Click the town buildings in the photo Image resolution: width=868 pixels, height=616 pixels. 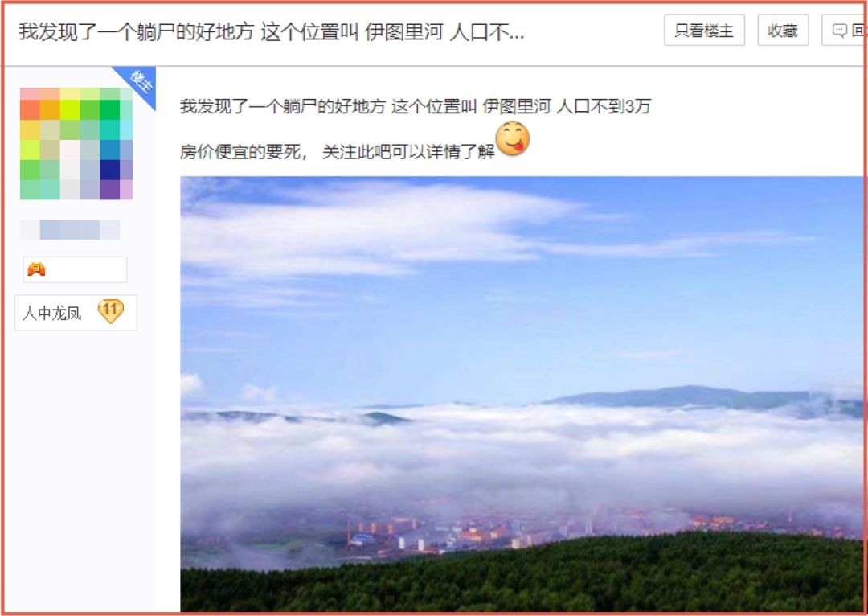point(498,532)
